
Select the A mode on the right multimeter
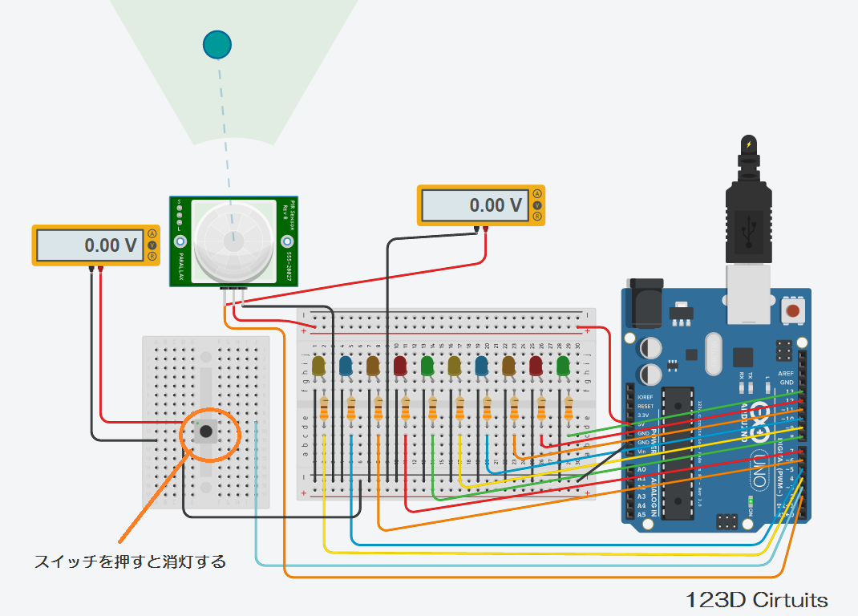(x=537, y=194)
